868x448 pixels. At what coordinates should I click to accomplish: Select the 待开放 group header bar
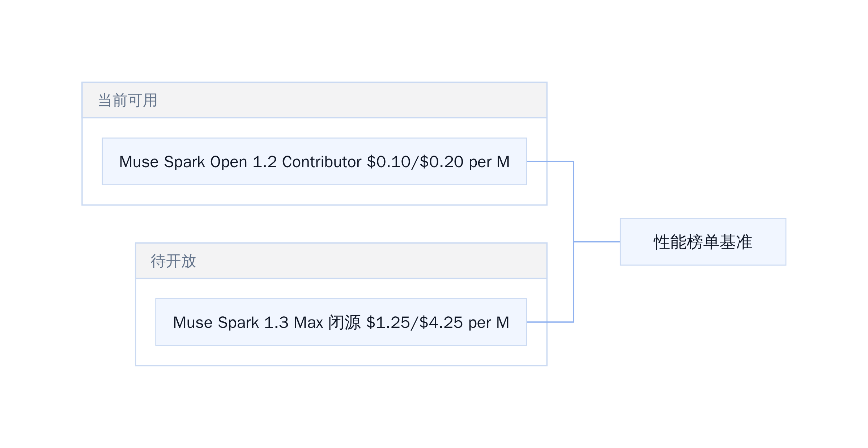[341, 261]
